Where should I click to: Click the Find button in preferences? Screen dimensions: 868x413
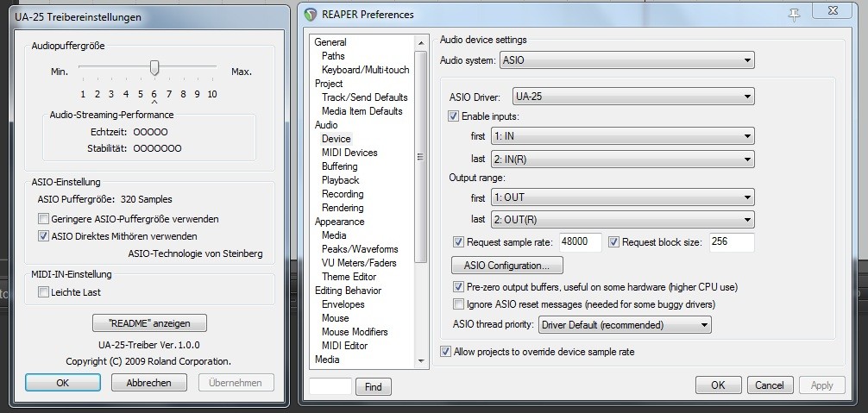(373, 387)
